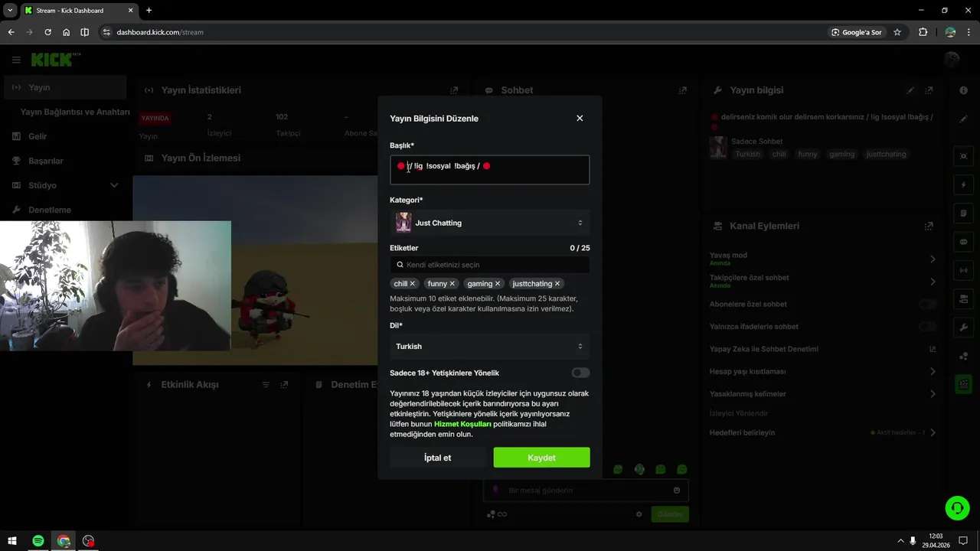Open Activity feed filter icon in Etkinlik Akışı
Screen dimensions: 980x551
[266, 385]
